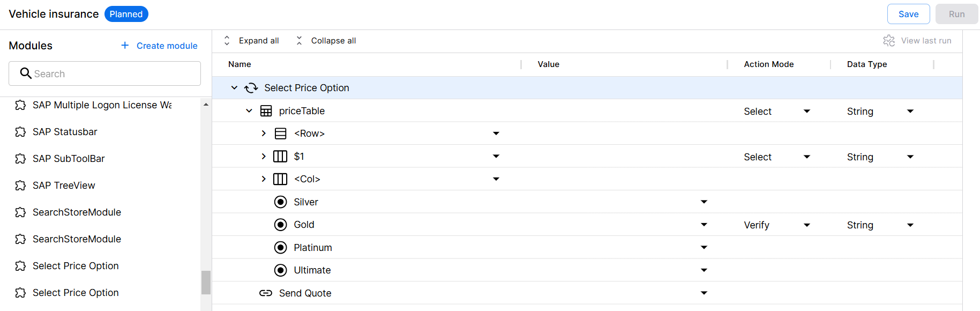Click the View last run icon

click(889, 41)
